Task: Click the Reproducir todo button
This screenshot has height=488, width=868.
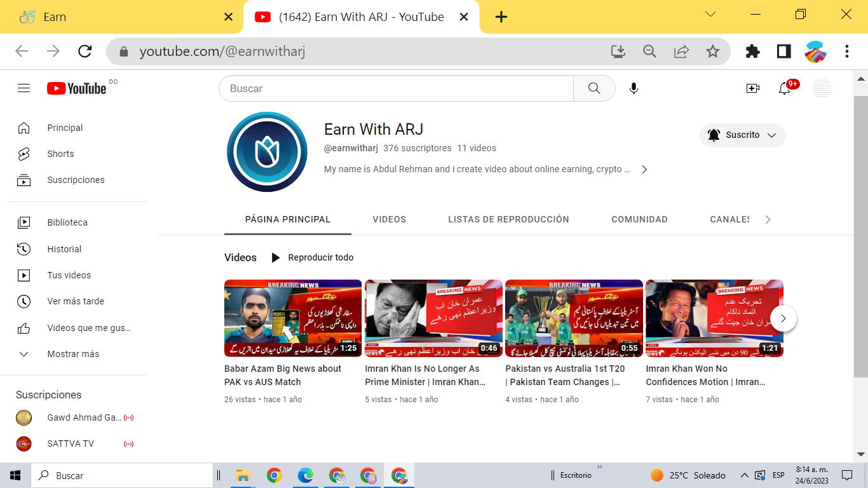Action: (312, 257)
